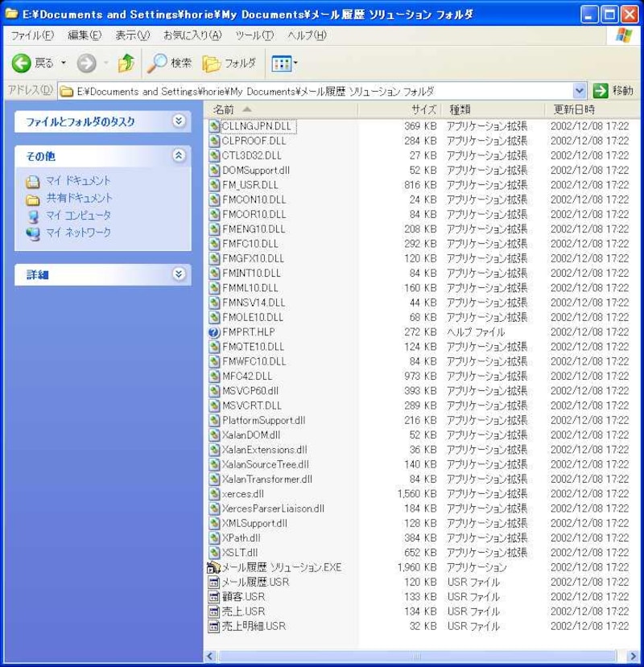Image resolution: width=644 pixels, height=667 pixels.
Task: Click file name FMNSV14.DLL
Action: click(x=254, y=303)
